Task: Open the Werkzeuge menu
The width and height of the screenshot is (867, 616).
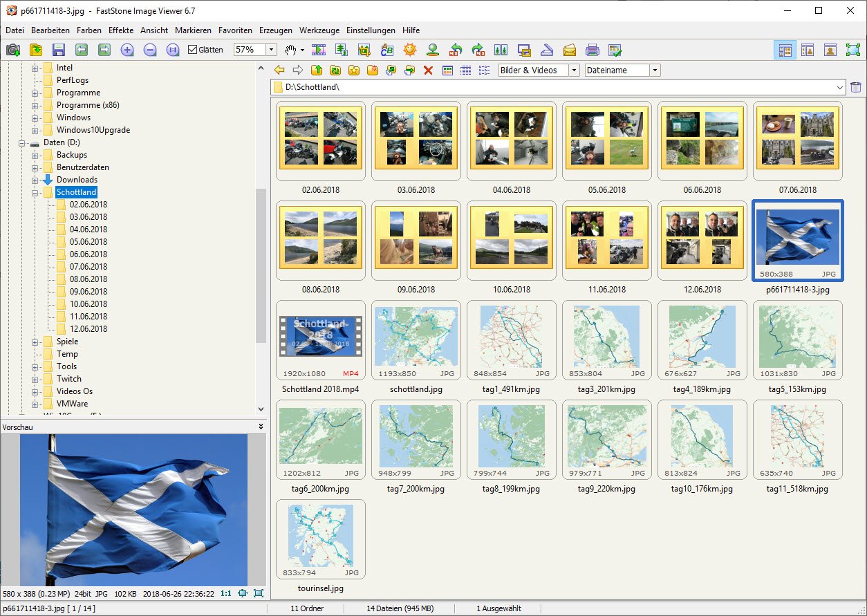Action: tap(319, 30)
